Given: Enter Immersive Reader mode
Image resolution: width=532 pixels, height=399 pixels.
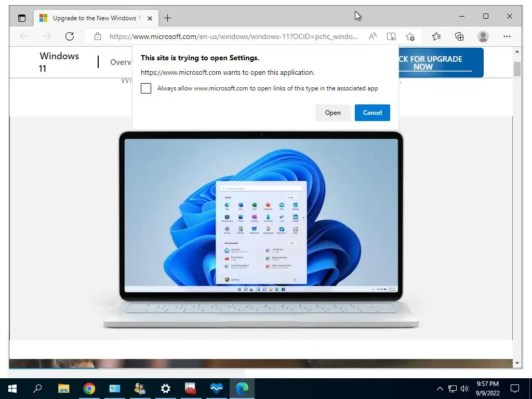Looking at the screenshot, I should (391, 36).
